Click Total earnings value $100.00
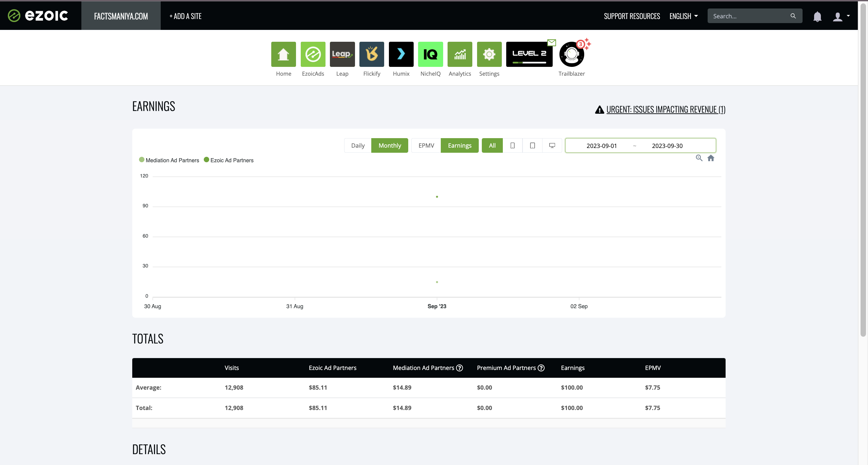 [x=572, y=408]
